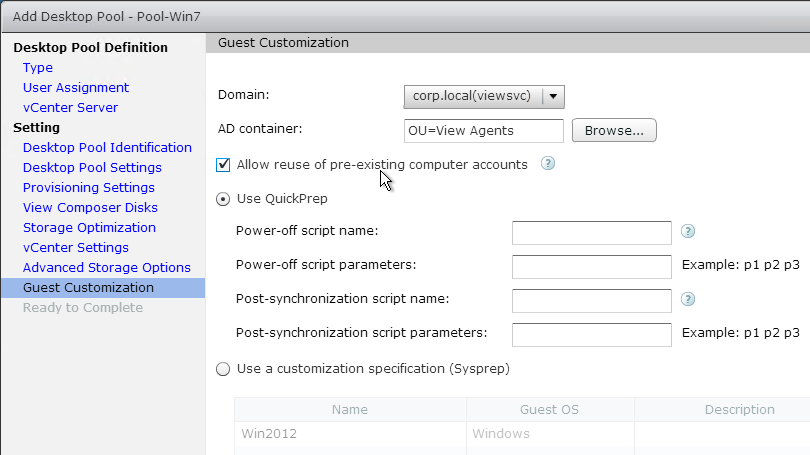Select the Use QuickPrep radio button
This screenshot has width=810, height=455.
223,199
